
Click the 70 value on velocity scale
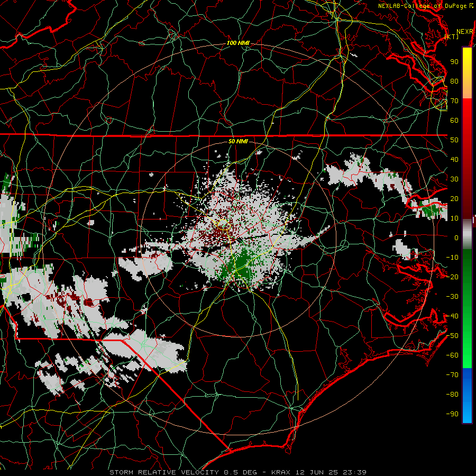click(454, 101)
